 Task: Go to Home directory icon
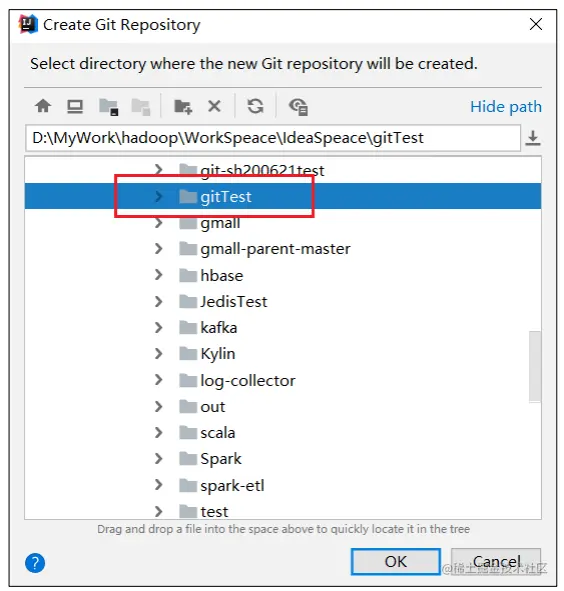click(43, 106)
